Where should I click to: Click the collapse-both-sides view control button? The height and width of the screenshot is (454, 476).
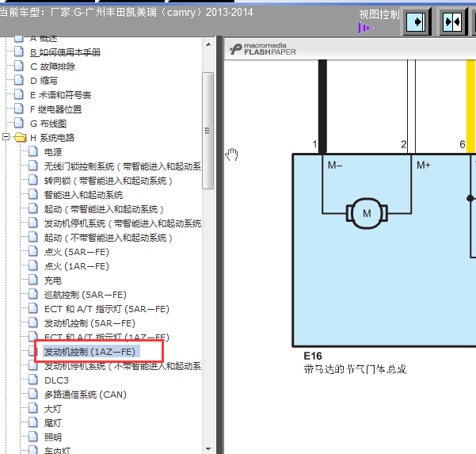tap(452, 22)
